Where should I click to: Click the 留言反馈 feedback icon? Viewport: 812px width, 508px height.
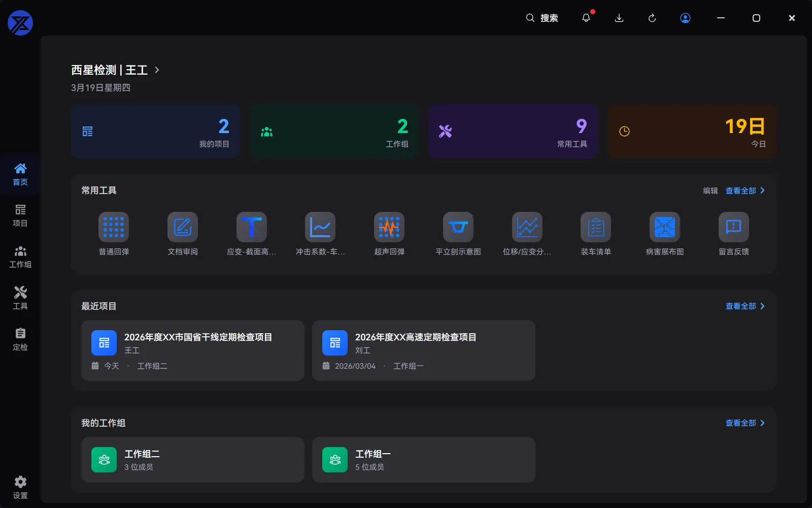click(x=734, y=227)
